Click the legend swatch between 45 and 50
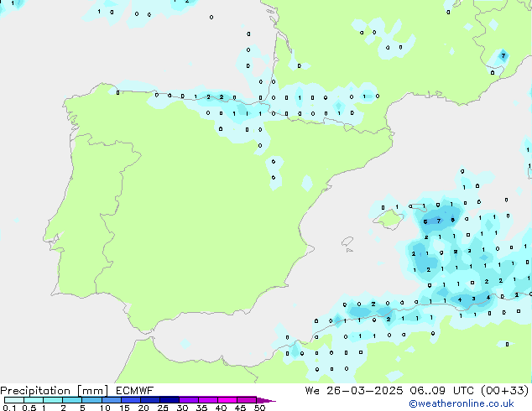The image size is (532, 411). [x=247, y=400]
